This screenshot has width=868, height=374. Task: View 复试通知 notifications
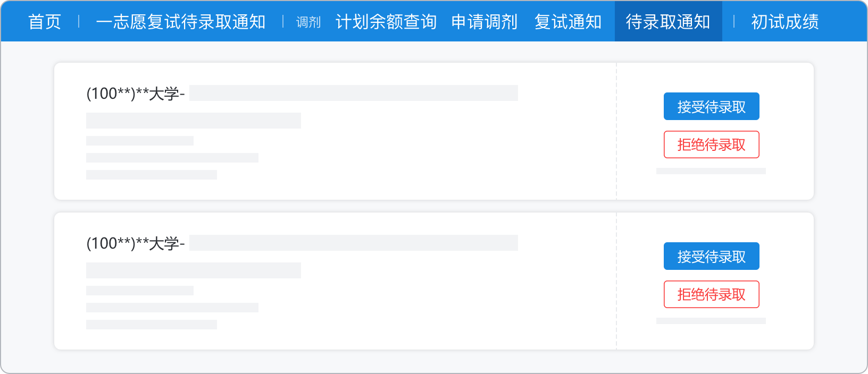567,22
